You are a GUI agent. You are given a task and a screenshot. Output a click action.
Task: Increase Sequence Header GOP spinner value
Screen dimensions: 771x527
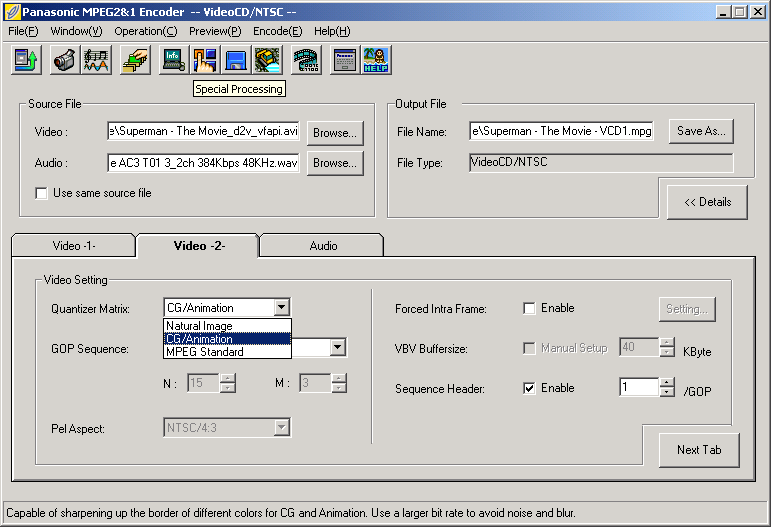click(x=667, y=382)
